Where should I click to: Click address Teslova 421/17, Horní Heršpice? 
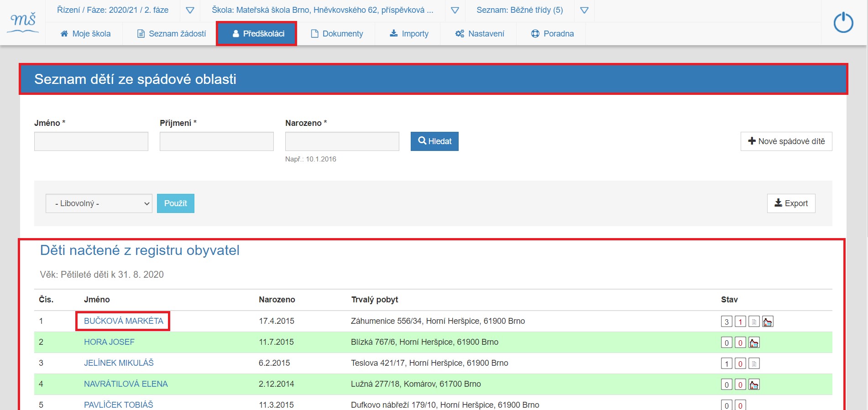[429, 363]
